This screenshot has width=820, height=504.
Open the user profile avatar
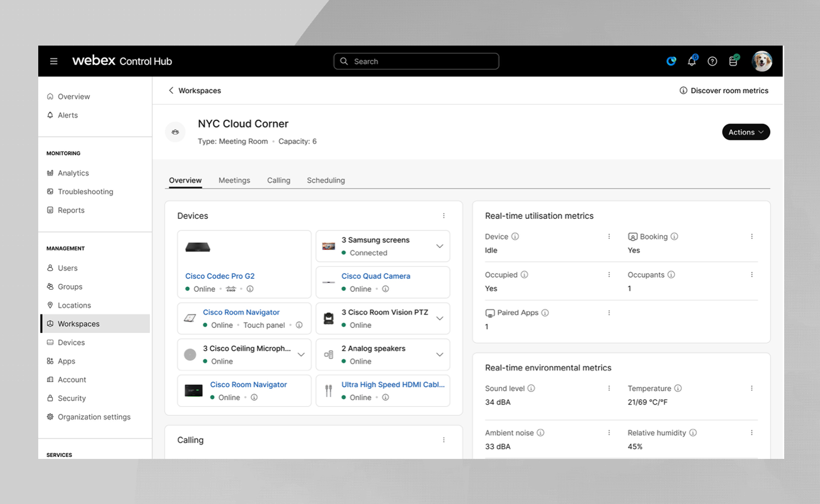(x=762, y=61)
